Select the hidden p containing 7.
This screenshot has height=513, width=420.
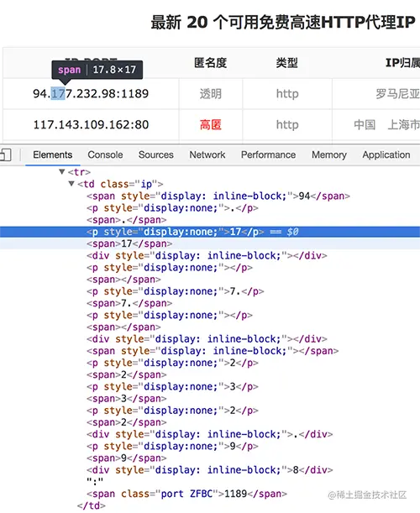[x=175, y=291]
